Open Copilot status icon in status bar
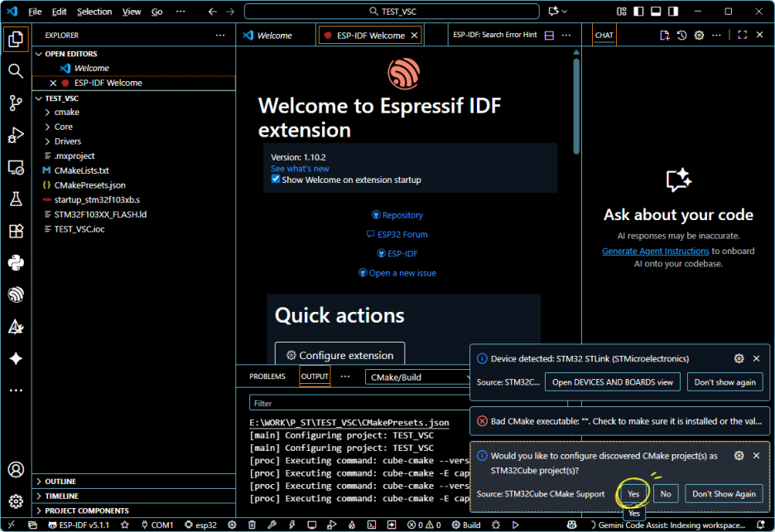Screen dimensions: 775x532 pyautogui.click(x=572, y=525)
